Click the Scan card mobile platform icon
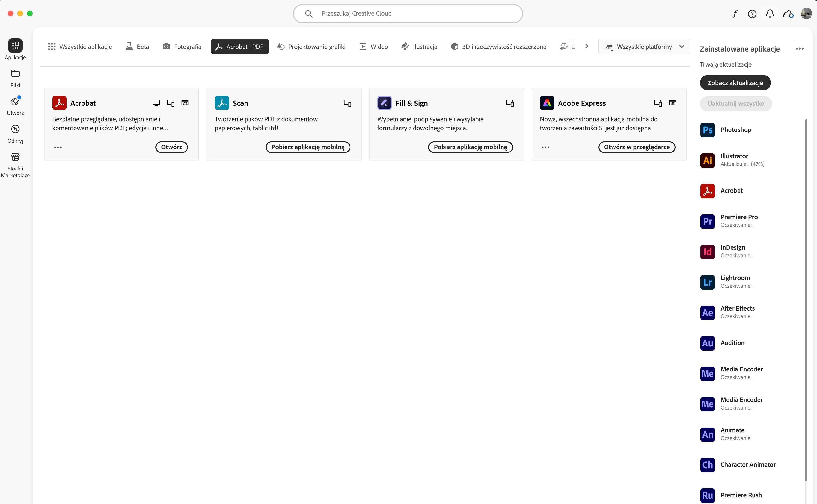Screen dimensions: 817x504 (347, 103)
